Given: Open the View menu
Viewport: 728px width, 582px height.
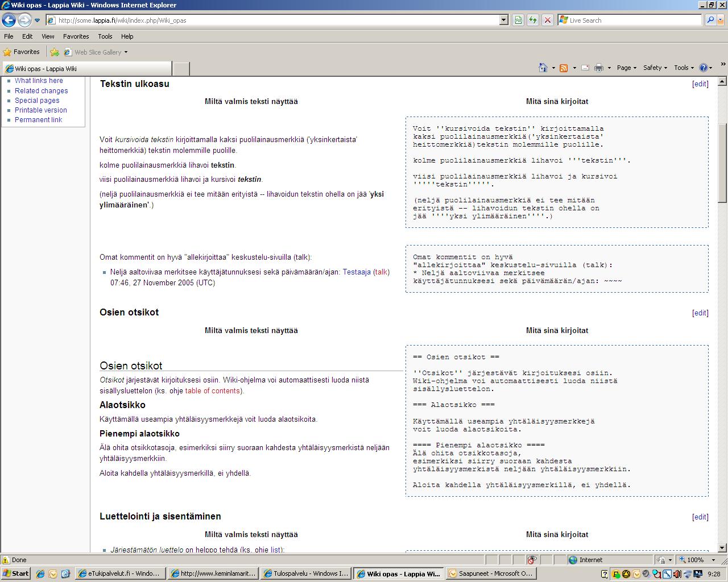Looking at the screenshot, I should tap(48, 36).
